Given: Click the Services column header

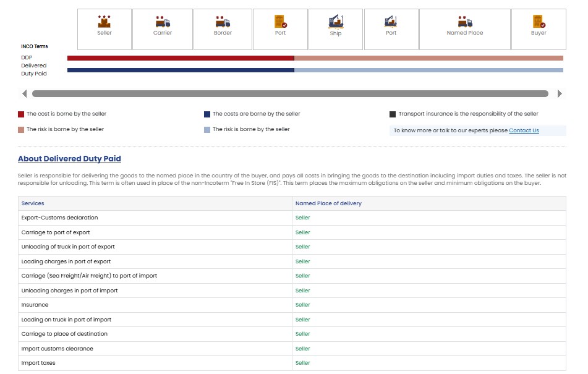Looking at the screenshot, I should pyautogui.click(x=33, y=203).
